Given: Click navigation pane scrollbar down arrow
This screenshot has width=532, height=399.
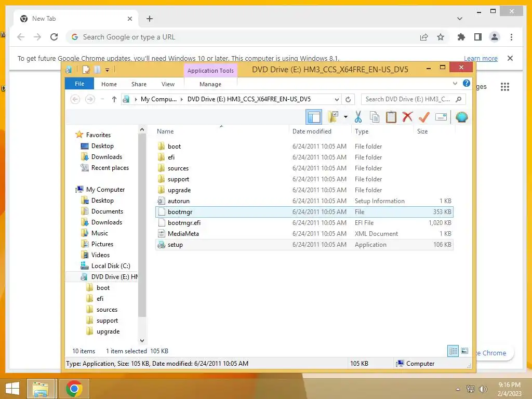Looking at the screenshot, I should point(142,341).
